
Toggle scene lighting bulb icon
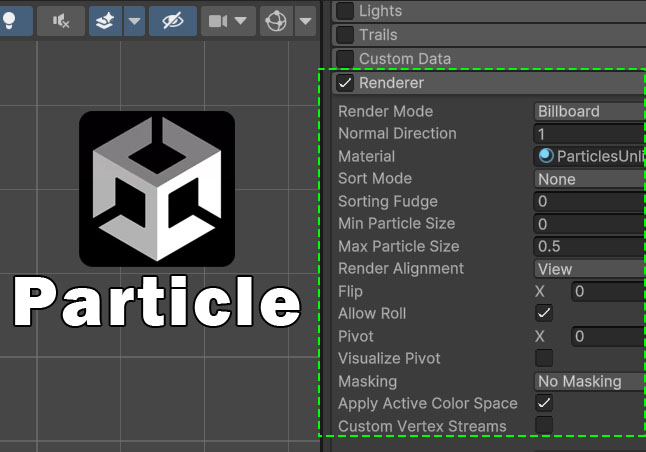coord(11,20)
